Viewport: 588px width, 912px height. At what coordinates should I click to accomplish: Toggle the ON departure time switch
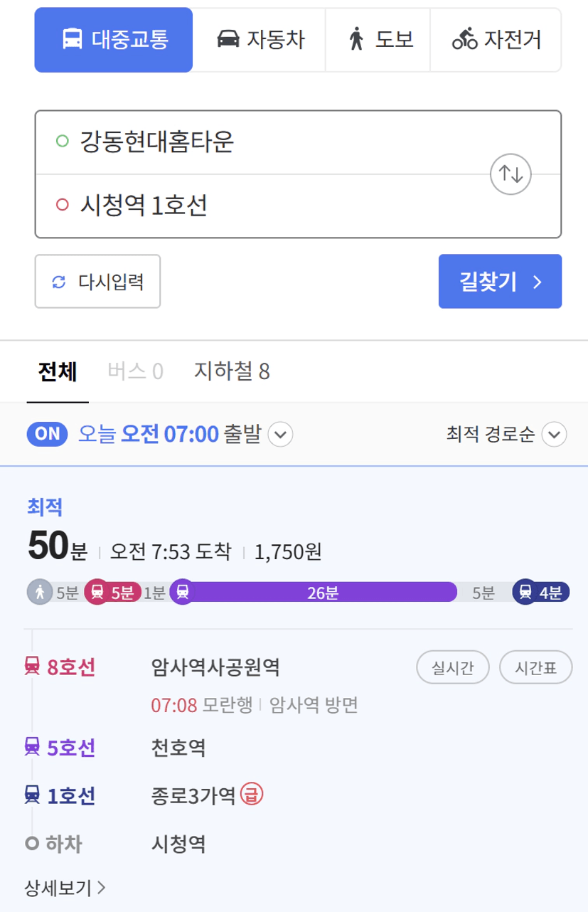48,433
